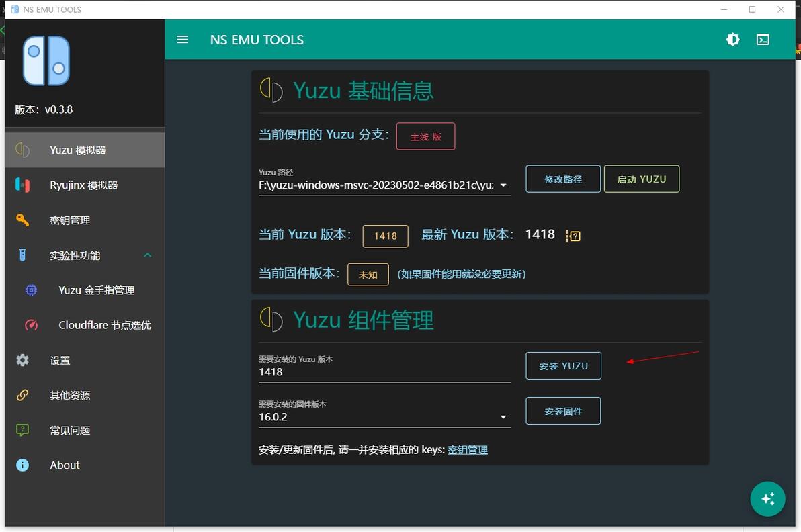Open the changelog icon beside latest version
The image size is (801, 532).
[x=573, y=236]
